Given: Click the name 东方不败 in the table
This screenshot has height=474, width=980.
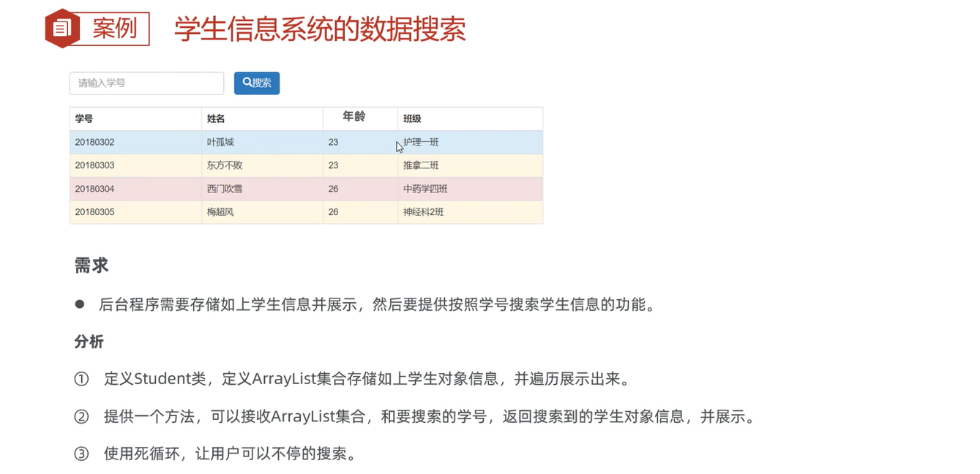Looking at the screenshot, I should [x=225, y=166].
